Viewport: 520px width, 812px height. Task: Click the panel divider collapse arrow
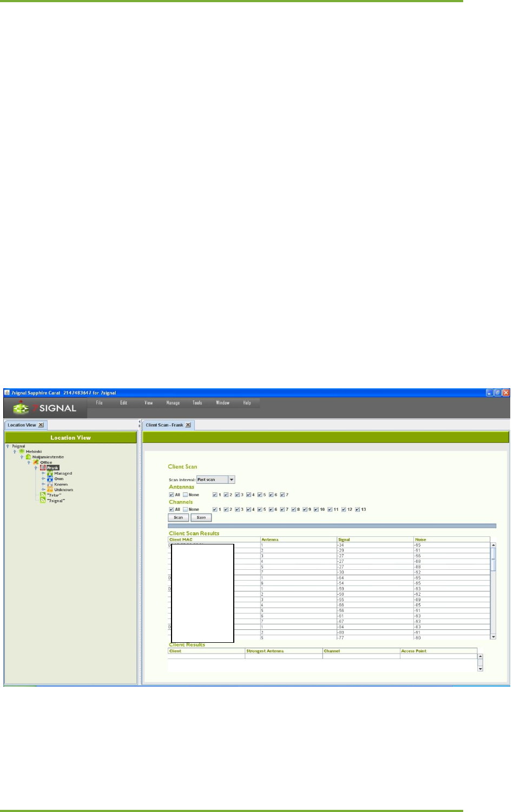click(x=140, y=422)
